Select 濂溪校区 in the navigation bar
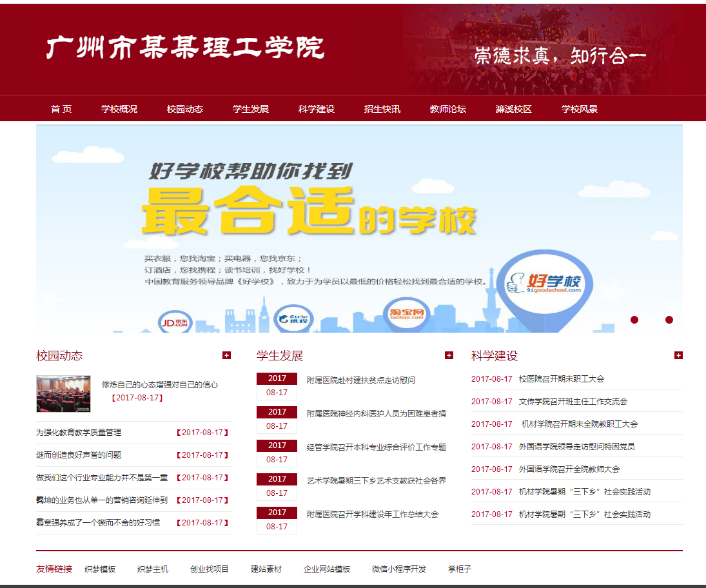The height and width of the screenshot is (588, 706). point(513,109)
